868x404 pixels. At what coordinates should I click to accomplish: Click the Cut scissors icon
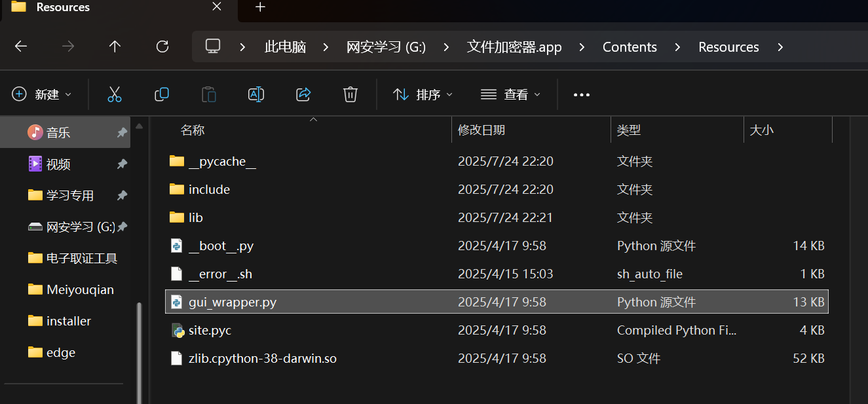115,94
